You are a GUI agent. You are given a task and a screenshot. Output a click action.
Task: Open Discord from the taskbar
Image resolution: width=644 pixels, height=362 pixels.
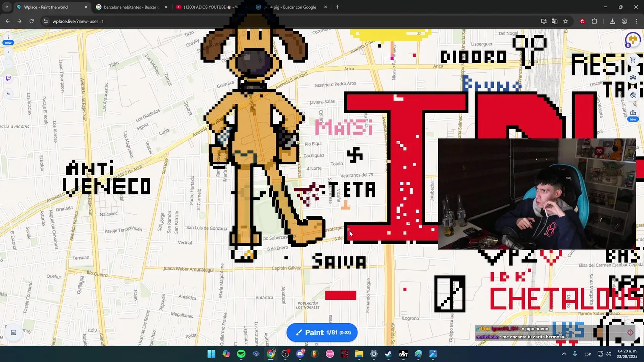[x=300, y=354]
